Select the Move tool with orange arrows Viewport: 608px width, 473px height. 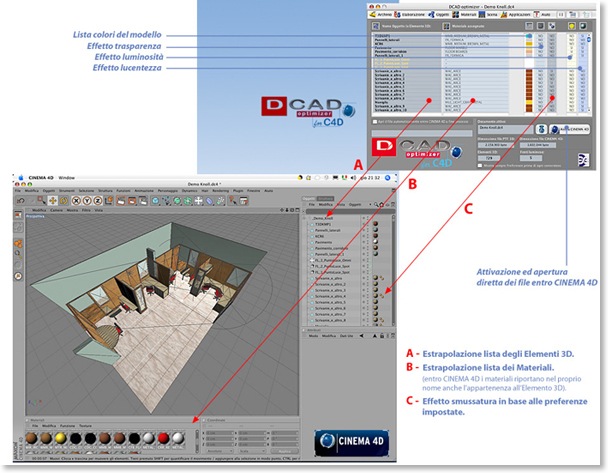(x=53, y=201)
